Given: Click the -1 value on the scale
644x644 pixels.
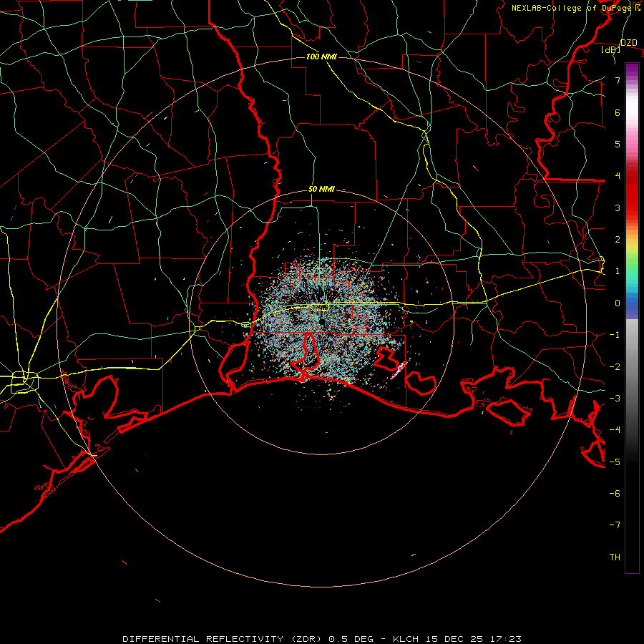Looking at the screenshot, I should pyautogui.click(x=615, y=335).
